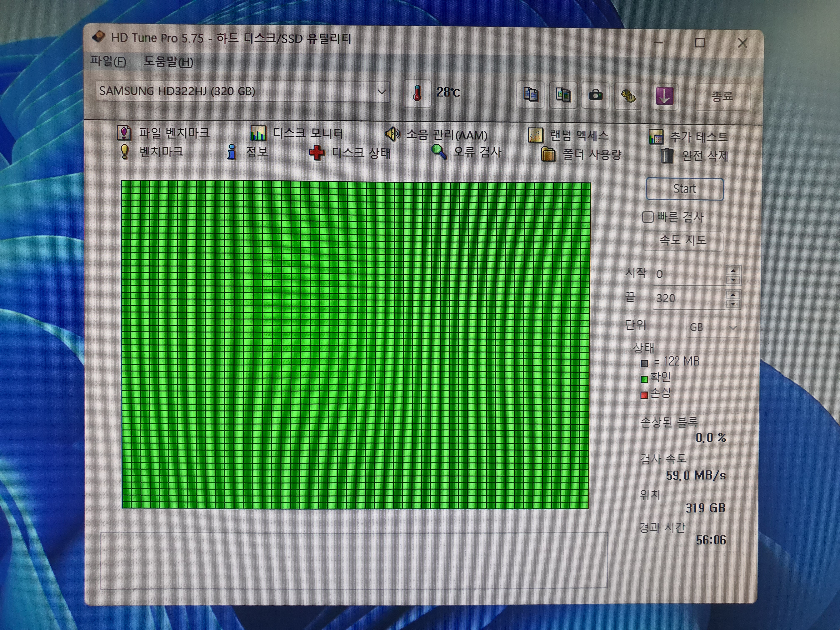The image size is (840, 630).
Task: Select the 완전 삭제 tab
Action: click(694, 156)
